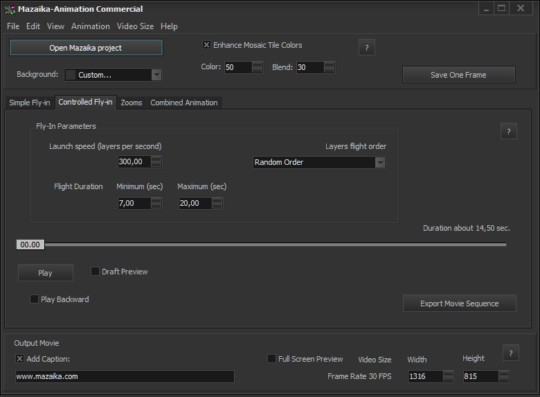The width and height of the screenshot is (540, 397).
Task: Open the Animation menu
Action: (x=91, y=26)
